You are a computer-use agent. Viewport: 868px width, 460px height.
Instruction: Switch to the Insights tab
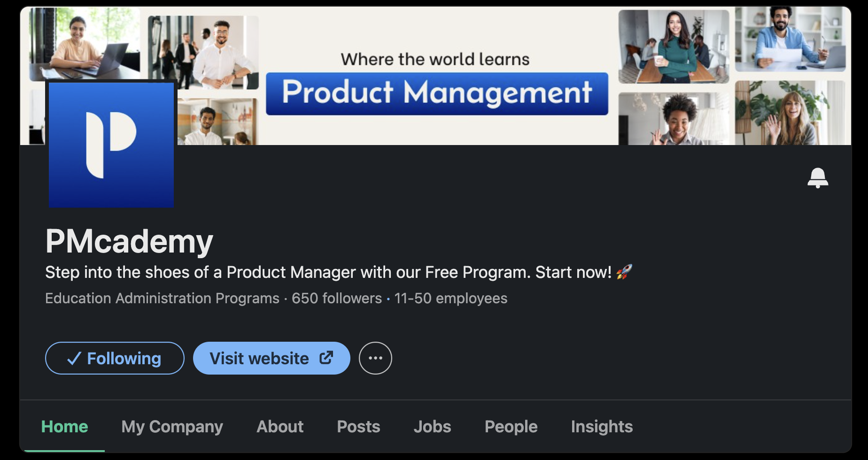[x=602, y=427]
